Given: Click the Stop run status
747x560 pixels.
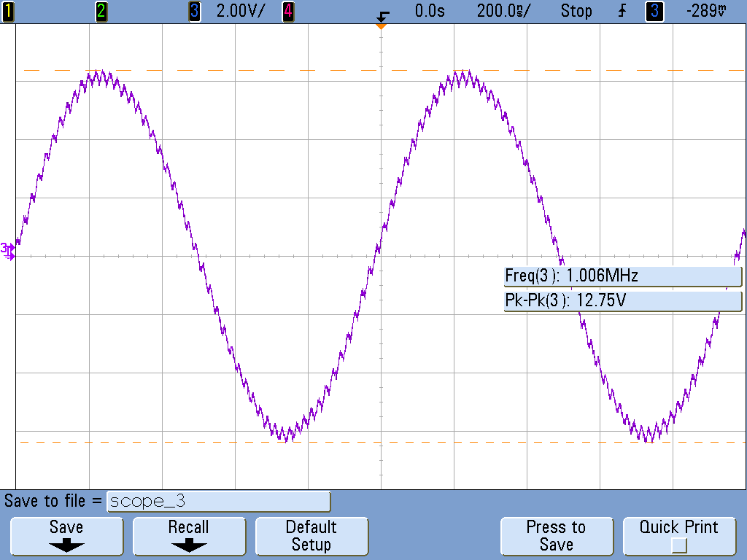Looking at the screenshot, I should (x=576, y=11).
